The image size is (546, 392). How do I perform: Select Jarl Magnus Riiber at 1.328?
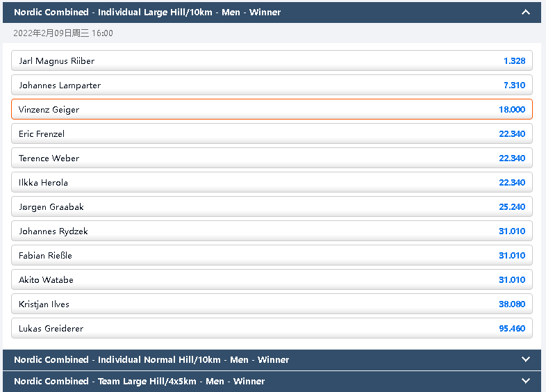(x=272, y=61)
